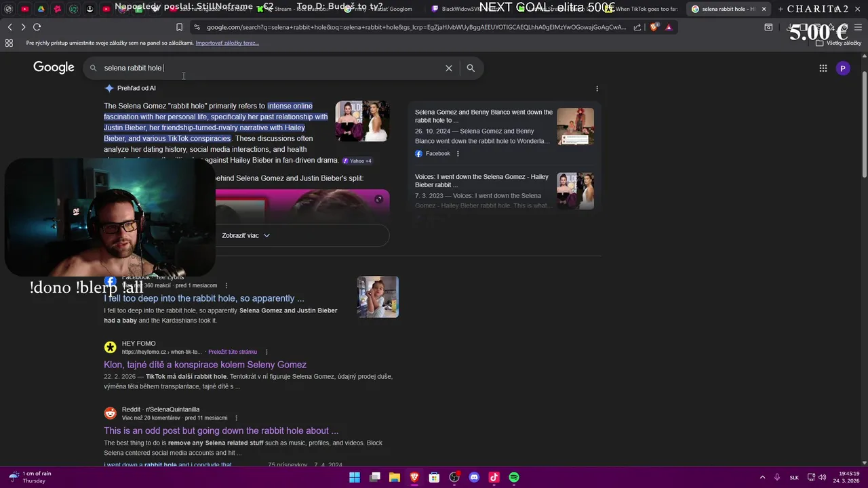Screen dimensions: 868x488
Task: Share this page using address bar icon
Action: pos(637,27)
